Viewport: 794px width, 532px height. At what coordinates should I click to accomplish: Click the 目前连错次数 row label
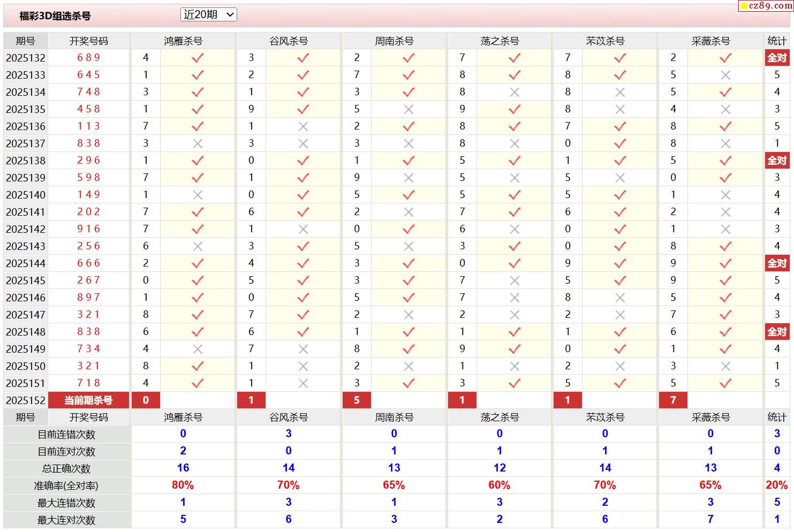tap(66, 435)
